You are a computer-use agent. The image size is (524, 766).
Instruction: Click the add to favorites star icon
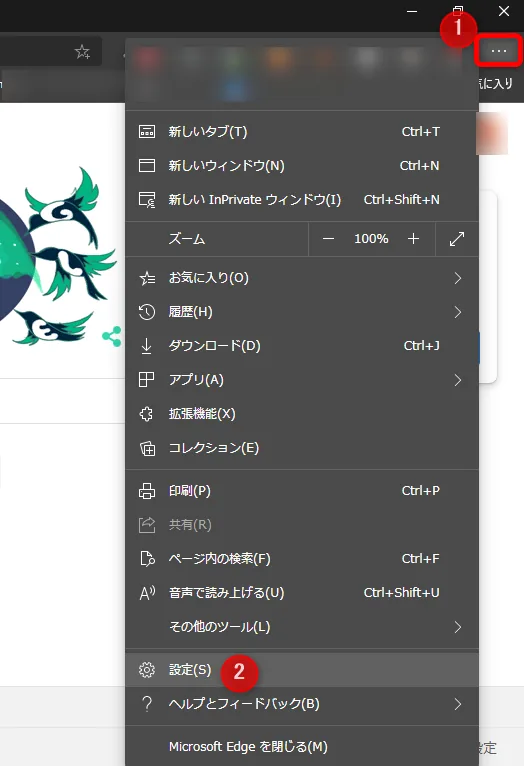click(x=82, y=51)
